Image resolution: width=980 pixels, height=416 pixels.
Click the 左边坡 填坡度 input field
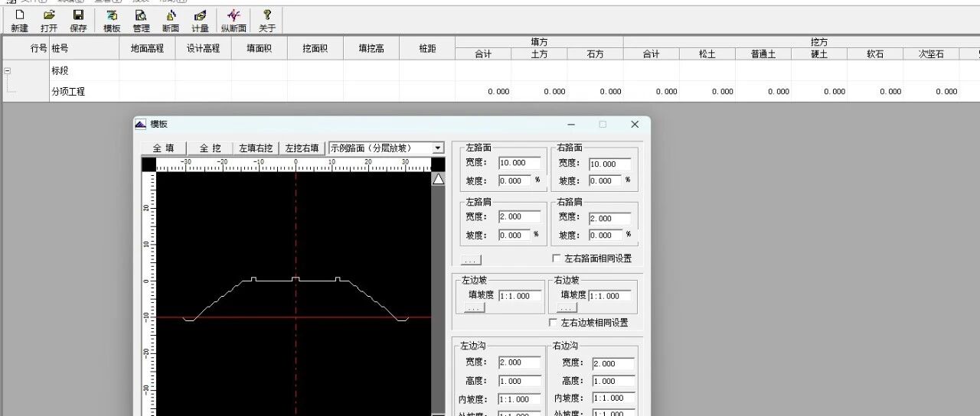[x=519, y=296]
